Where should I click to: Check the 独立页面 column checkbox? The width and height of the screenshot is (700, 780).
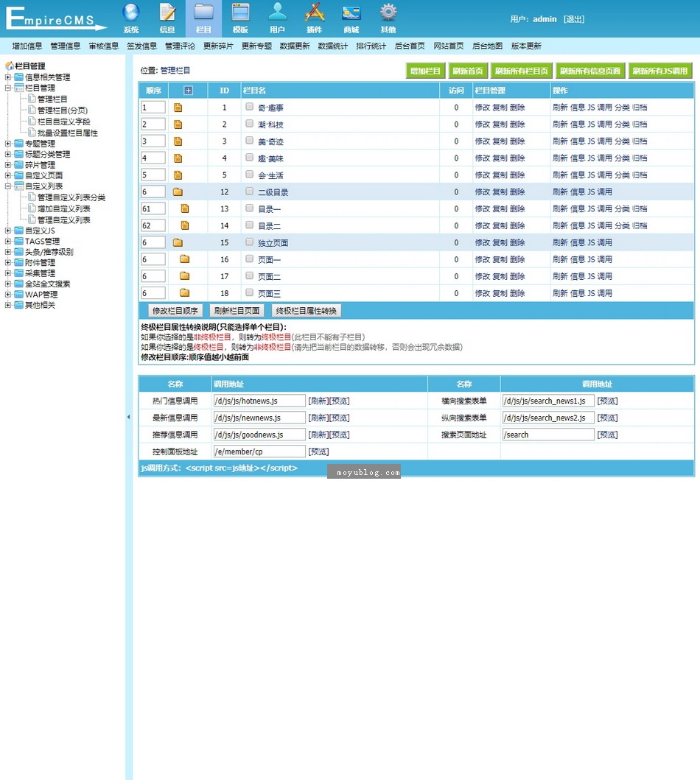click(249, 242)
